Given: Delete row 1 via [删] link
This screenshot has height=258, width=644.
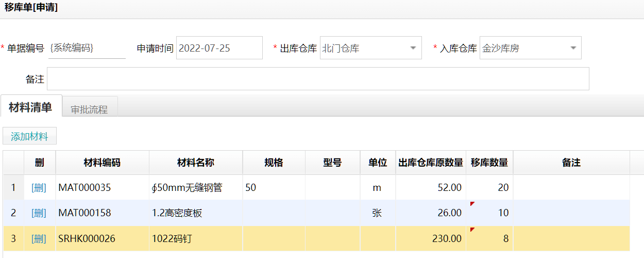Looking at the screenshot, I should (39, 188).
